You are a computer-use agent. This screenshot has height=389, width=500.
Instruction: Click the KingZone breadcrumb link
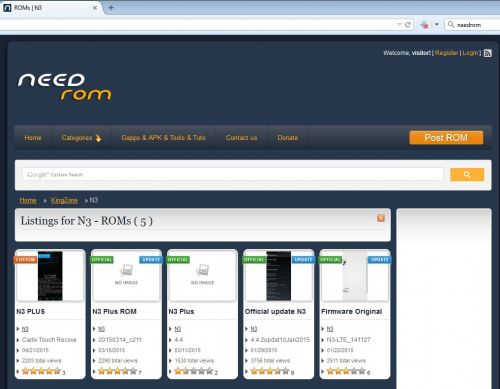pos(64,200)
